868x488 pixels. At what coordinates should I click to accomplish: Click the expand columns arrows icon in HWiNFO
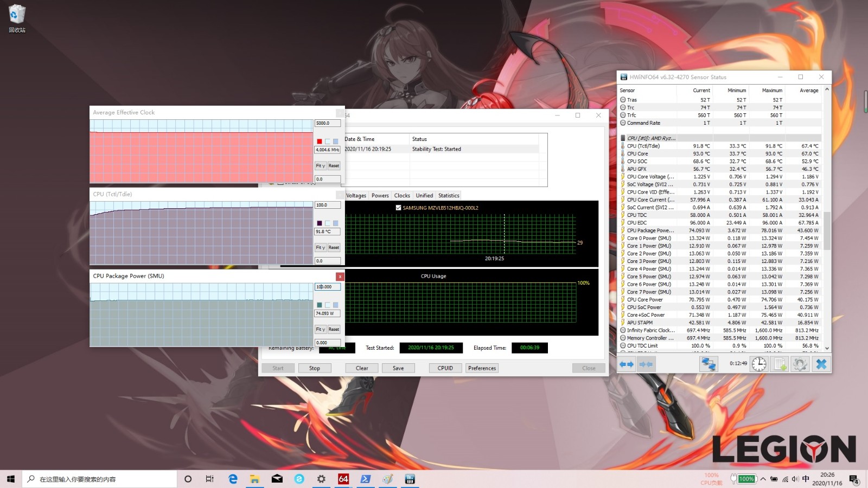tap(627, 364)
